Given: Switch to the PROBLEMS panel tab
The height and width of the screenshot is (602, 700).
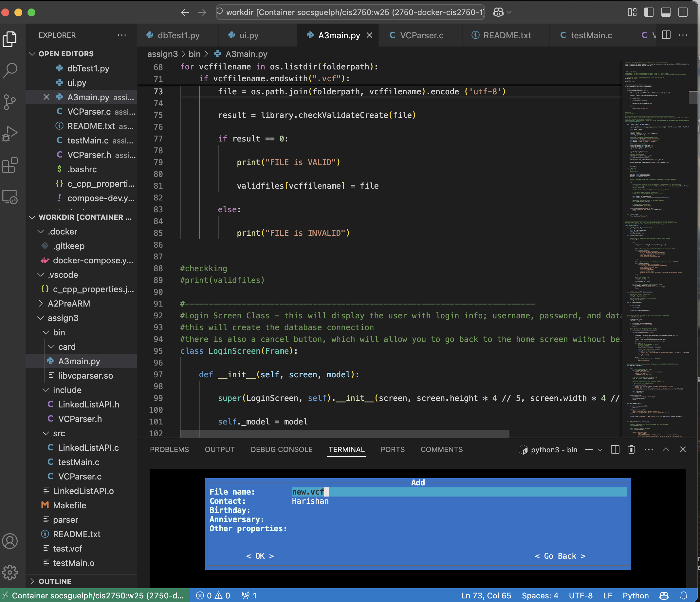Looking at the screenshot, I should (x=169, y=449).
